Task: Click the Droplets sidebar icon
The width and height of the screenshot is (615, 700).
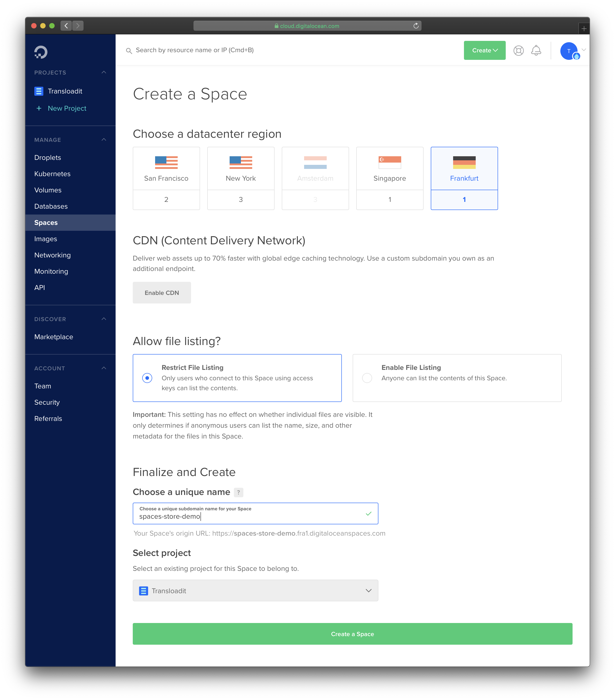Action: click(x=48, y=157)
